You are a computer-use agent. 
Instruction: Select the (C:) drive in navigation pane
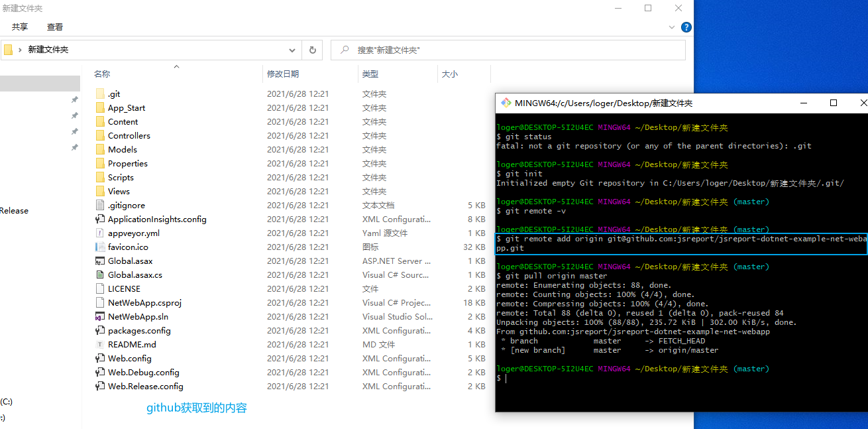7,402
